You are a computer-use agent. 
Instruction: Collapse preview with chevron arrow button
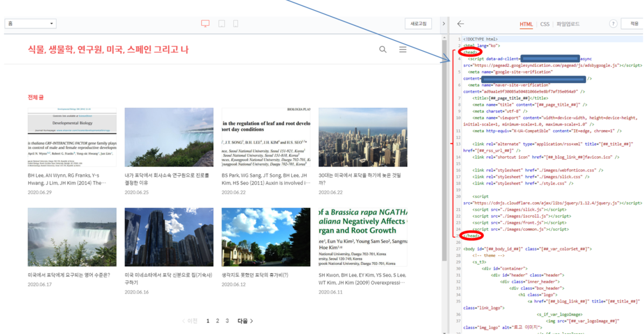[443, 24]
